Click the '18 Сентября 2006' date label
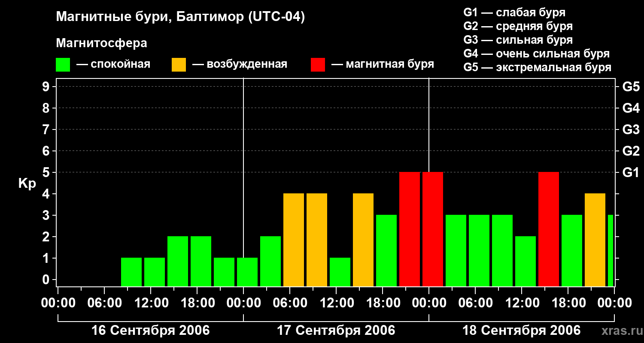 point(522,330)
